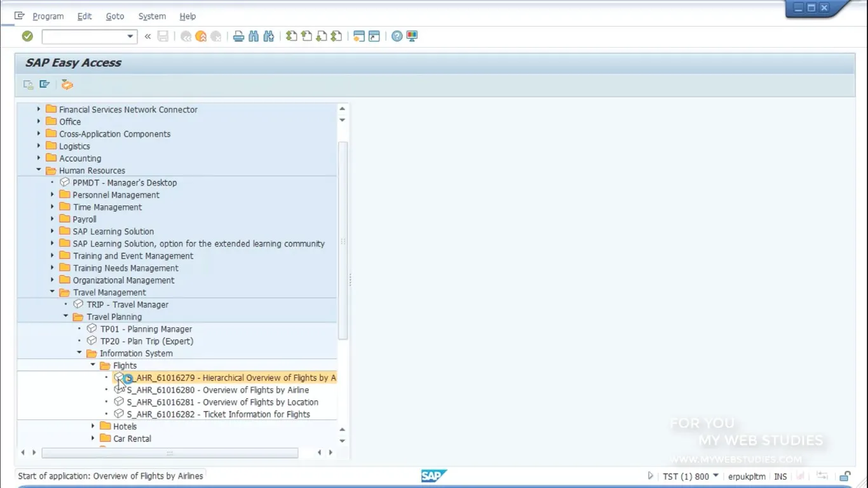Click the Last Page icon
This screenshot has height=488, width=868.
[x=336, y=36]
